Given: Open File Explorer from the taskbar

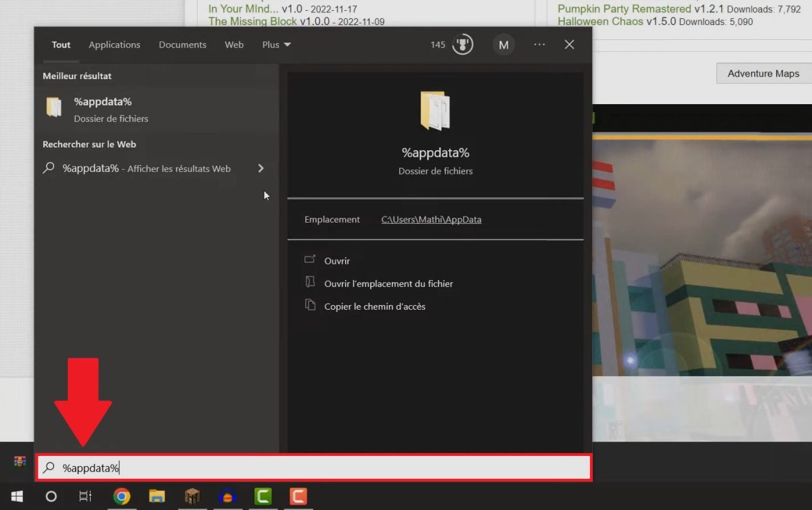Looking at the screenshot, I should click(157, 496).
